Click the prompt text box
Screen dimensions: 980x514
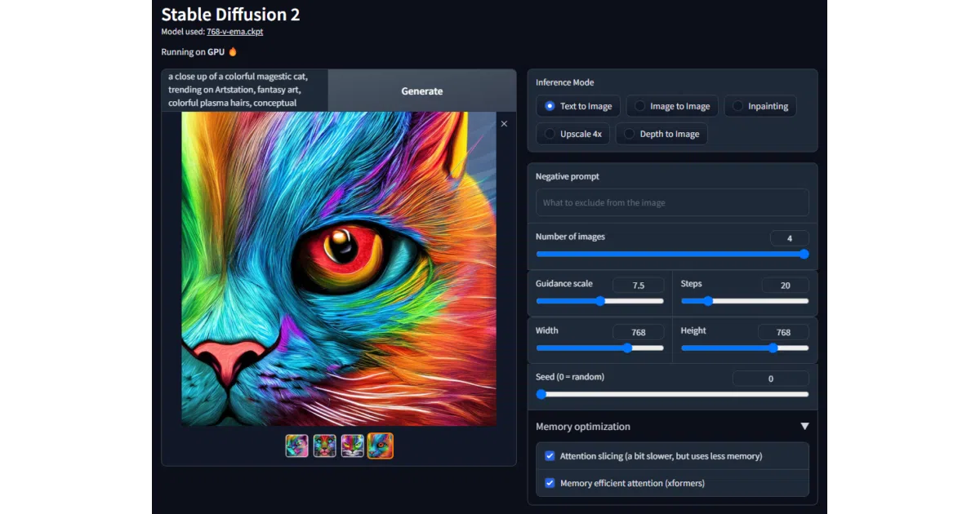point(245,90)
